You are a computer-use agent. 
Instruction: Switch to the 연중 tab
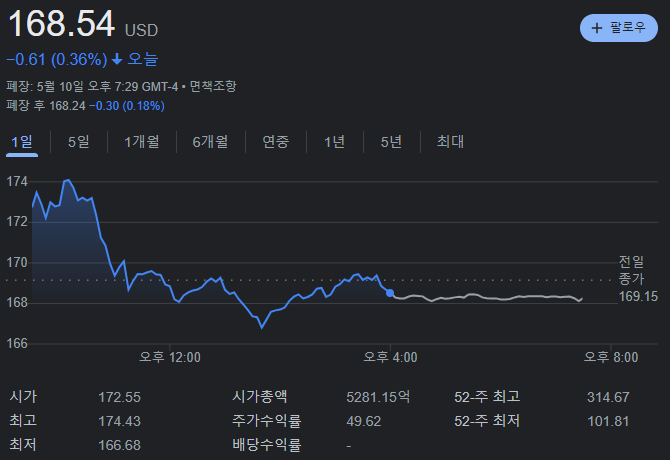pos(276,142)
